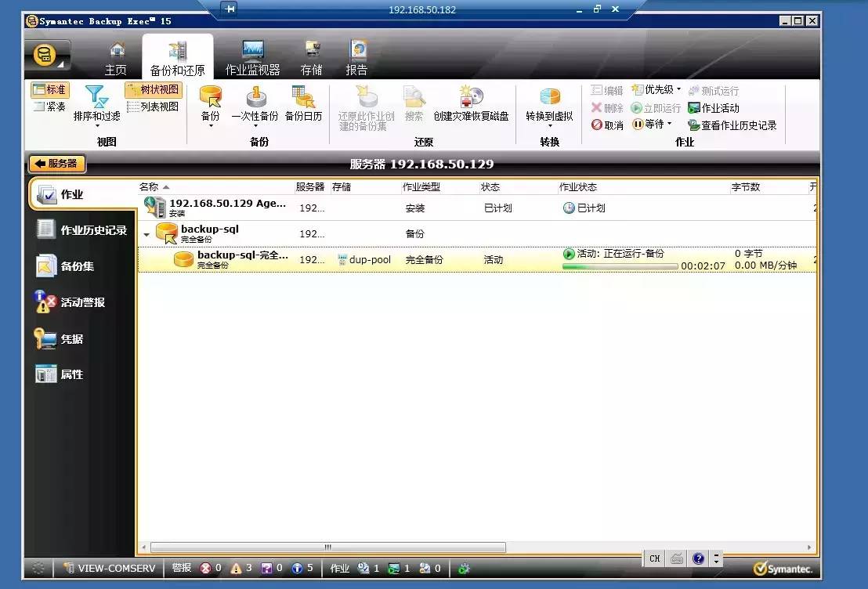Select backup-sql-完全 running job row
Screen dimensions: 868x589
[477, 259]
